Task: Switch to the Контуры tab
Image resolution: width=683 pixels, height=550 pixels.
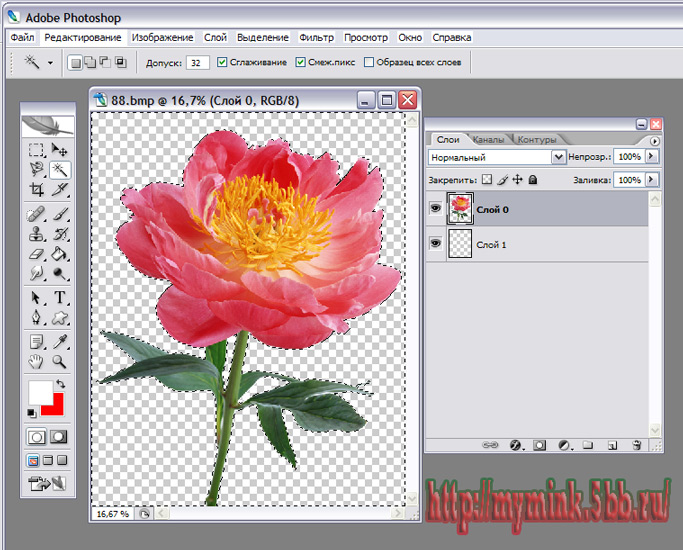Action: [x=537, y=140]
